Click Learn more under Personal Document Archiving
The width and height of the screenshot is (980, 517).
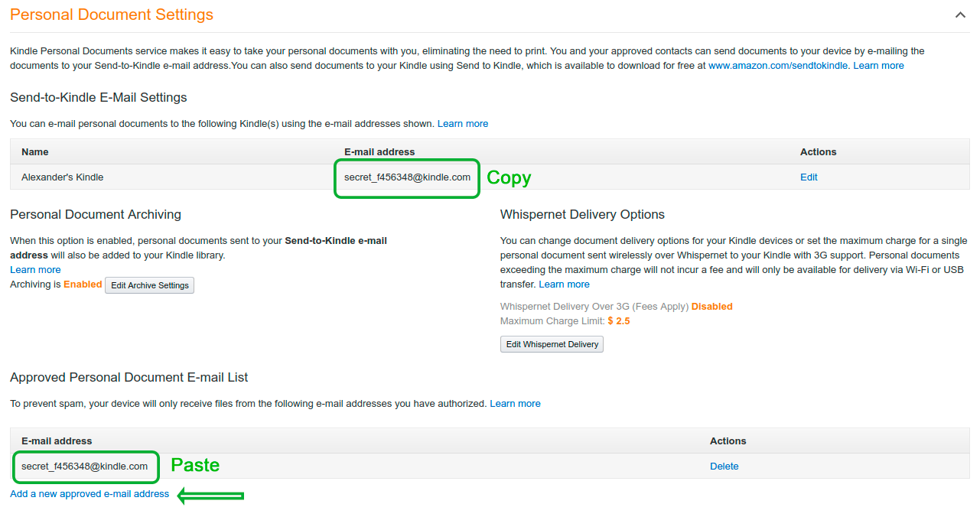tap(35, 270)
